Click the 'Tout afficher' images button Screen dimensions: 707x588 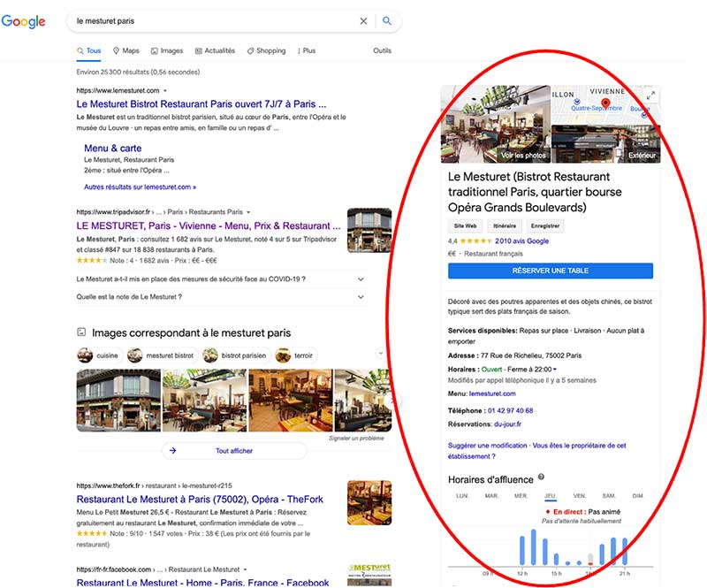pos(233,450)
